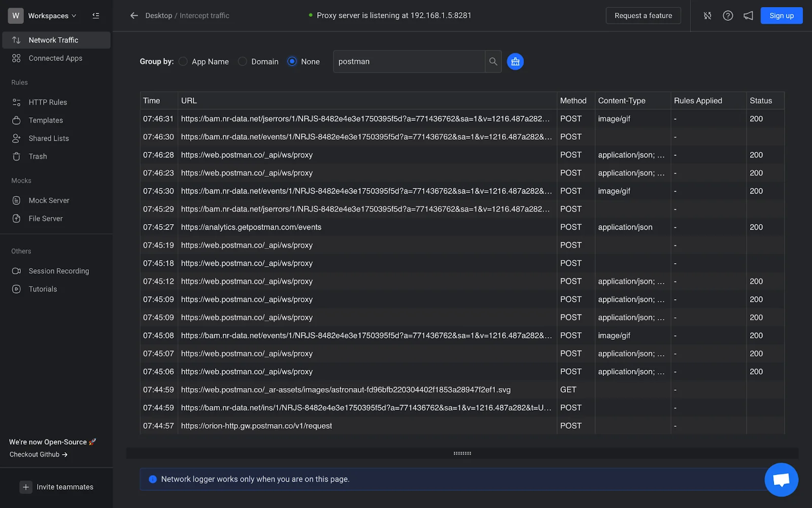This screenshot has height=508, width=812.
Task: Click the 07:45:08 image/gif content-type cell
Action: tap(633, 336)
